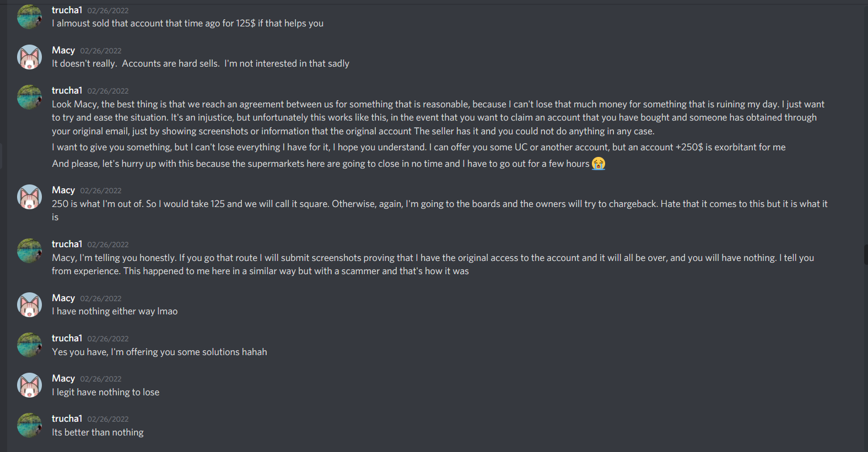Open Macy's avatar beside "nothing either way lmao"

(30, 305)
